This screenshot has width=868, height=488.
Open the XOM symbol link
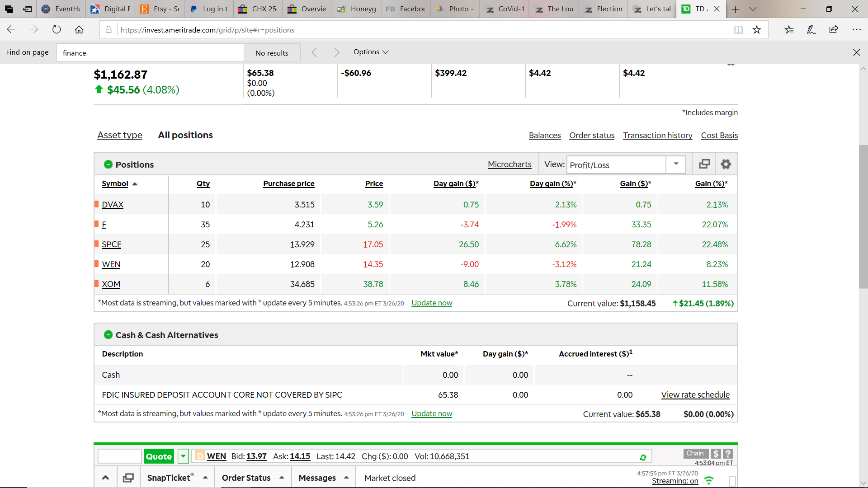(111, 284)
